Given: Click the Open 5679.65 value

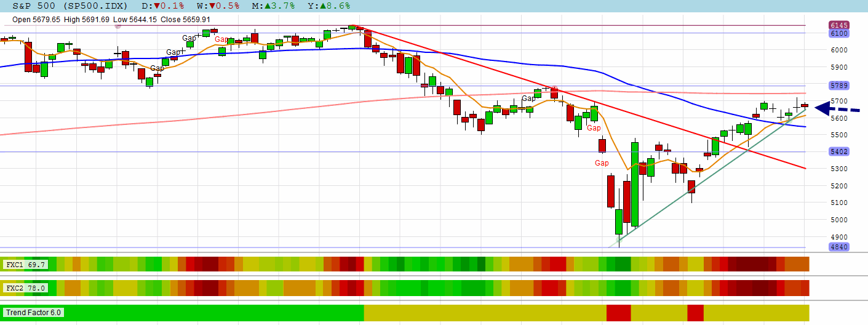Looking at the screenshot, I should [x=36, y=20].
